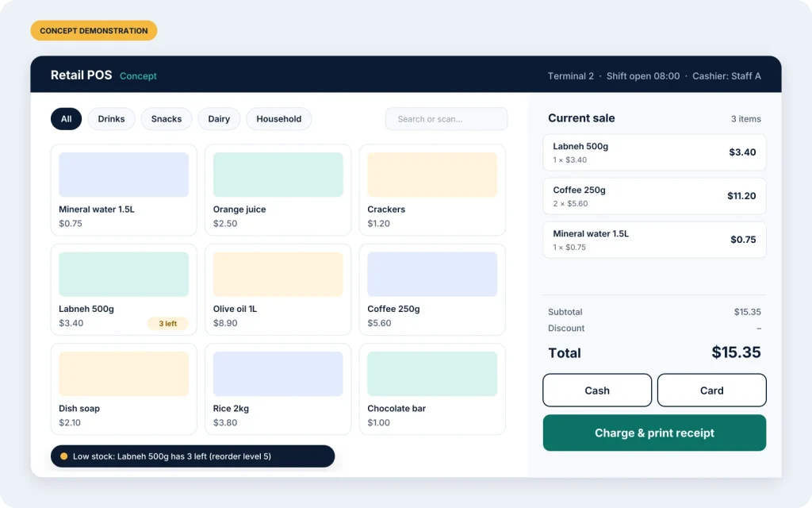
Task: Click Shift open 08:00 text
Action: pyautogui.click(x=643, y=75)
